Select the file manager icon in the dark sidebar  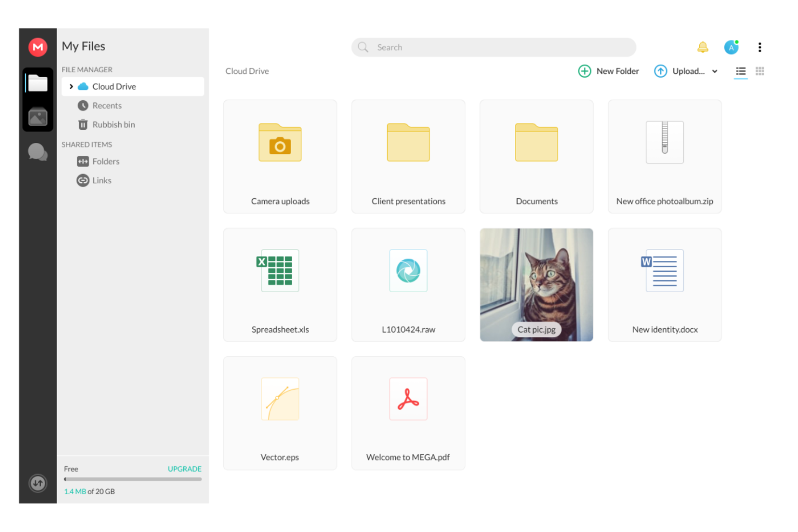(x=37, y=84)
